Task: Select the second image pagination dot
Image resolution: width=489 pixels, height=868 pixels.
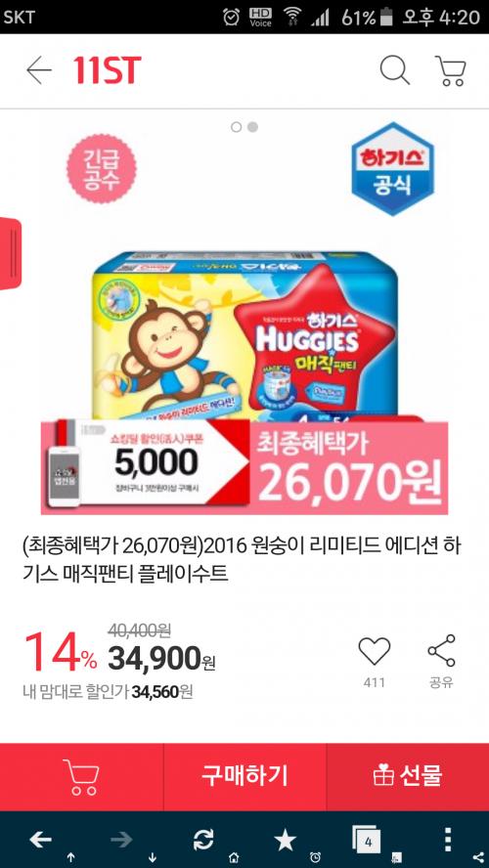Action: coord(252,127)
